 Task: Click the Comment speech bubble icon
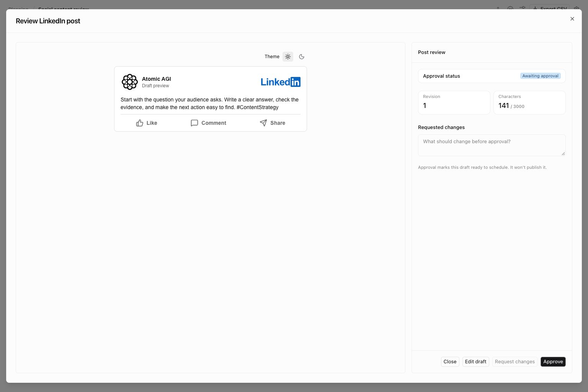point(194,123)
